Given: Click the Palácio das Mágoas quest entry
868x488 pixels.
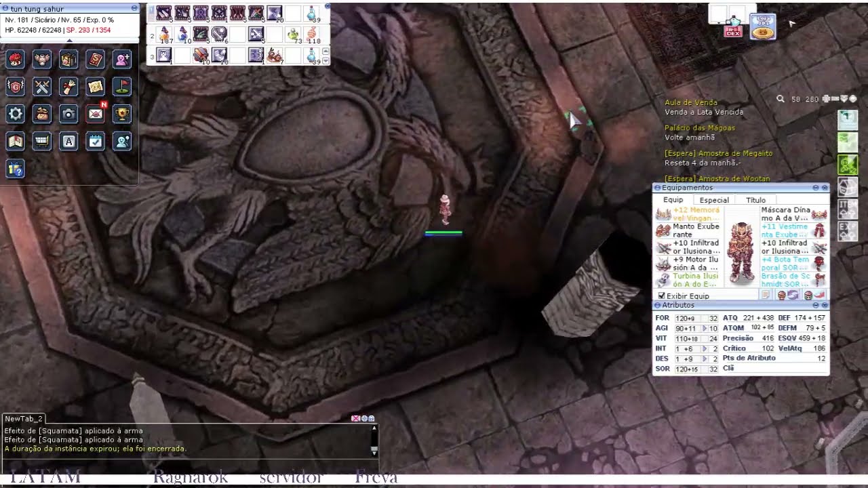Looking at the screenshot, I should [x=699, y=128].
